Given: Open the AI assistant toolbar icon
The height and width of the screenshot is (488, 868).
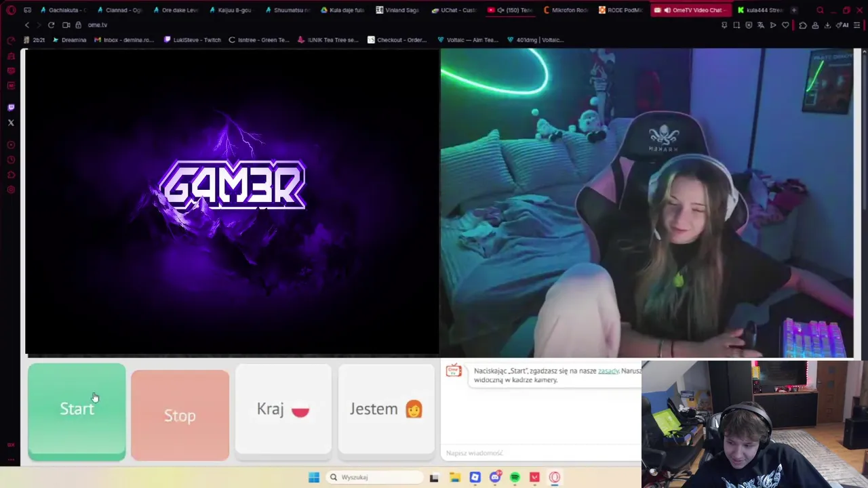Looking at the screenshot, I should pos(843,25).
